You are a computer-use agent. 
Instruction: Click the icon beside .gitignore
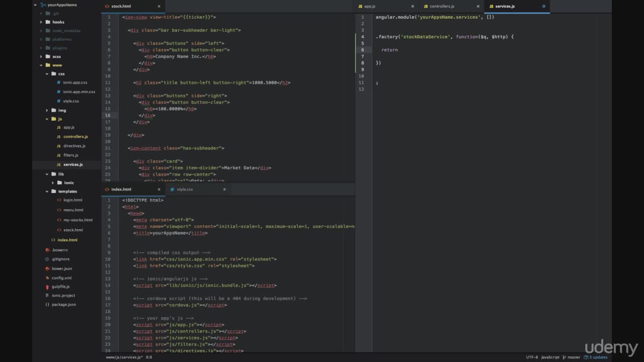[x=47, y=259]
